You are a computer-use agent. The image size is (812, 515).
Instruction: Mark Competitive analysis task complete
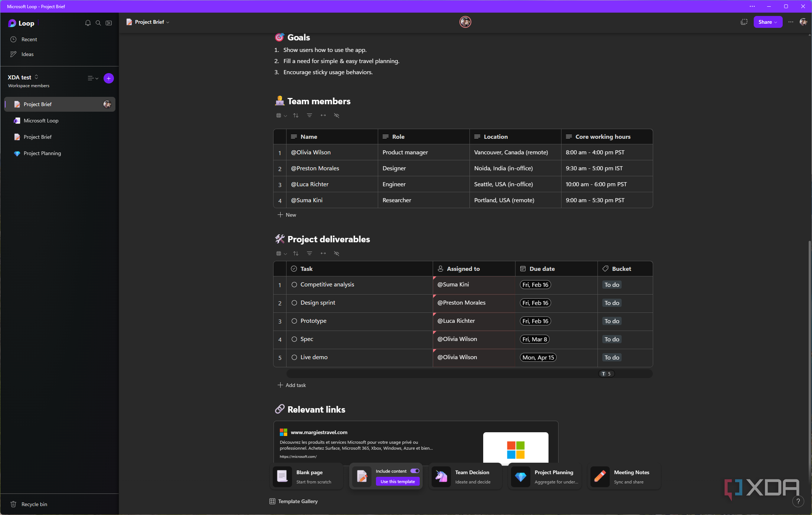click(294, 285)
